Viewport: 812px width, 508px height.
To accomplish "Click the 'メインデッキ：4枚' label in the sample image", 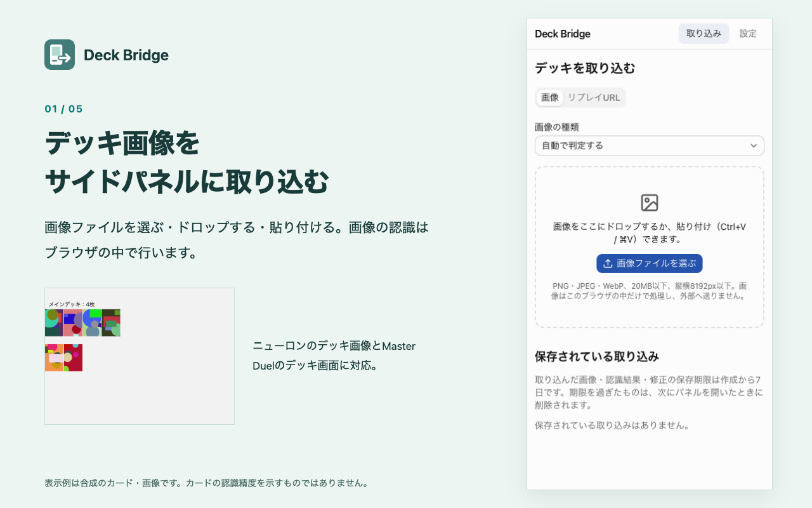I will click(72, 304).
